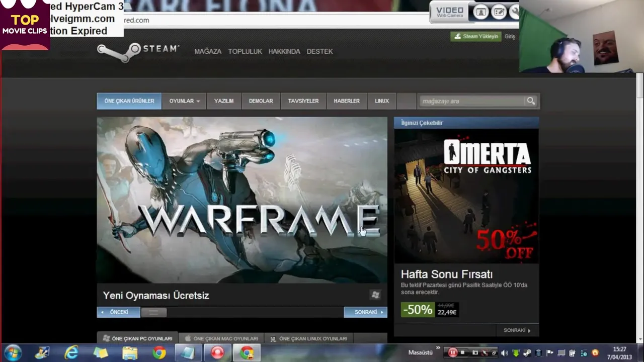Click the edit-image icon in Video Web Camera bar
Screen dimensions: 644x362
click(499, 13)
